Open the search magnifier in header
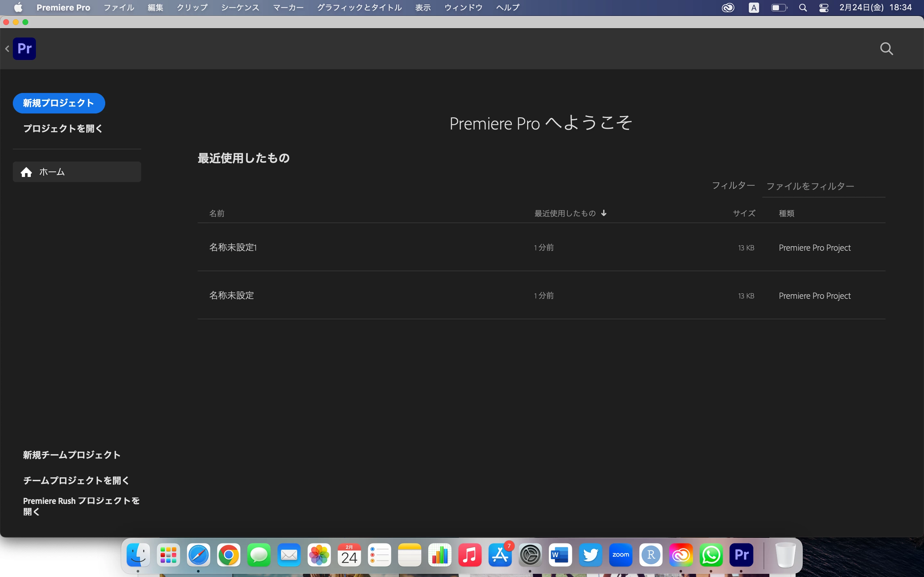 (886, 48)
